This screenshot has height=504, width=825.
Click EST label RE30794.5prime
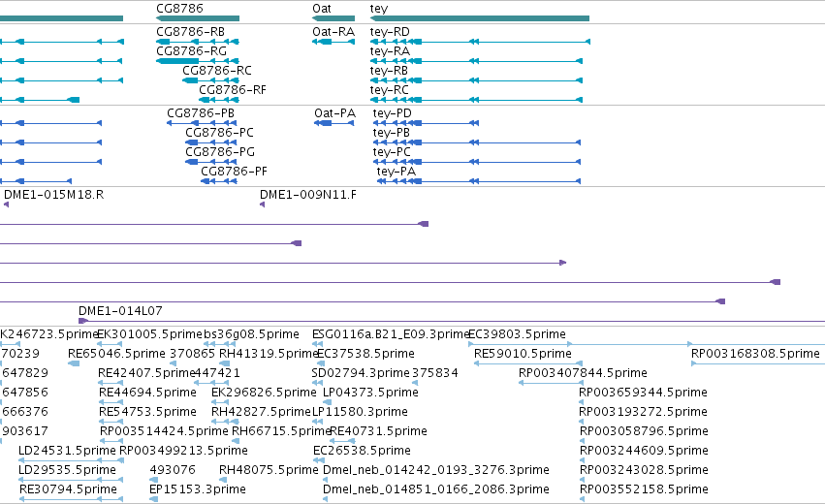click(x=68, y=489)
